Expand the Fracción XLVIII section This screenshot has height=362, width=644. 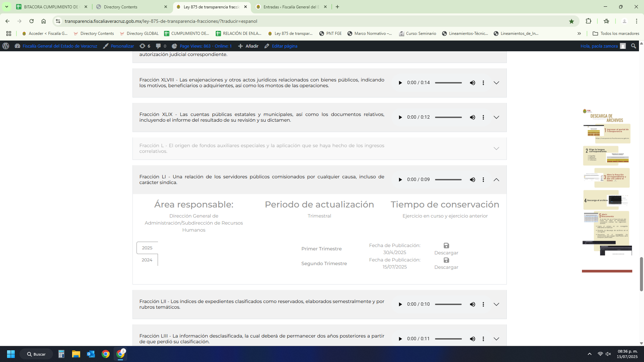pos(496,83)
